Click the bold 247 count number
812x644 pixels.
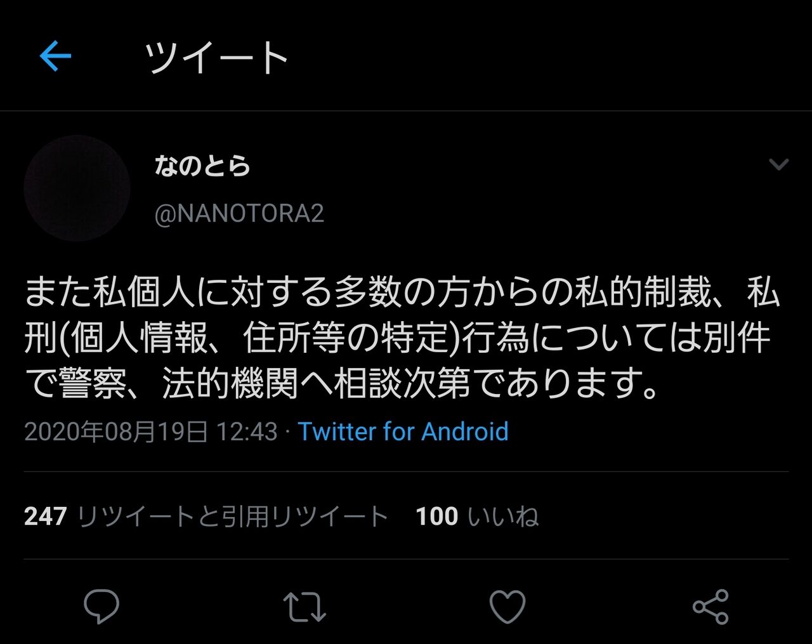(46, 516)
